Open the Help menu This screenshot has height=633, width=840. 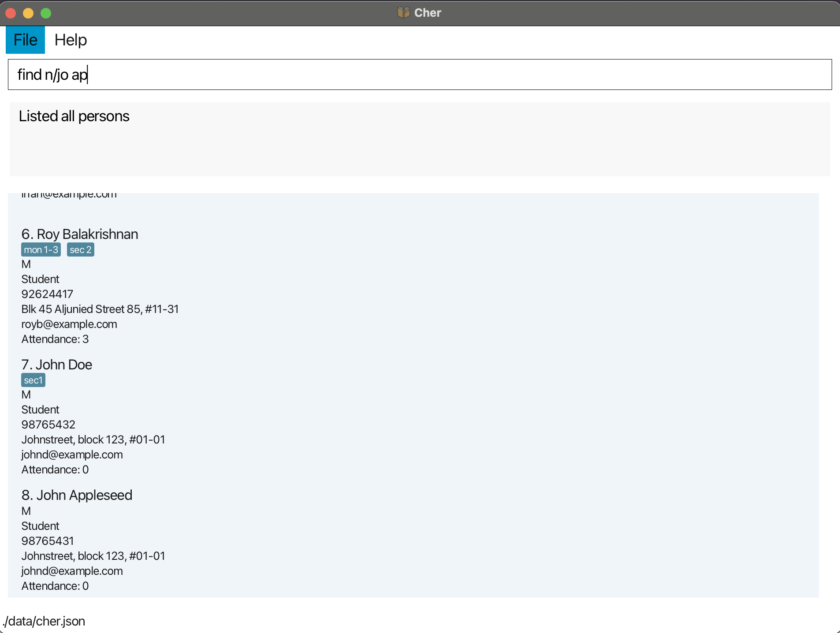tap(71, 40)
